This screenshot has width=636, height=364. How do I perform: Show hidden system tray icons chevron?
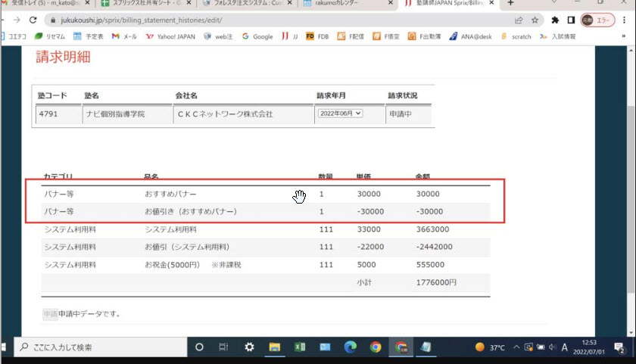(x=516, y=347)
